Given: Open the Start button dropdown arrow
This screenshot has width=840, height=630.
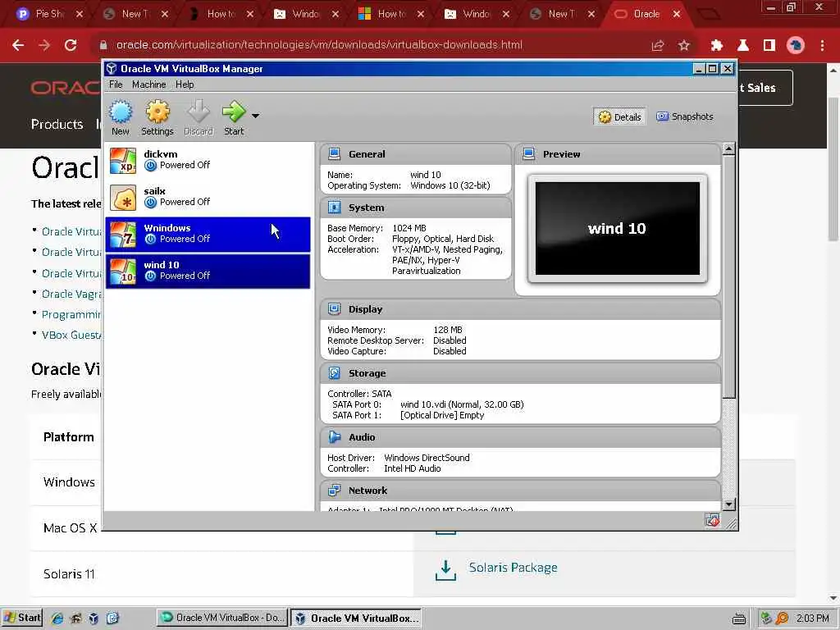Looking at the screenshot, I should (x=256, y=116).
